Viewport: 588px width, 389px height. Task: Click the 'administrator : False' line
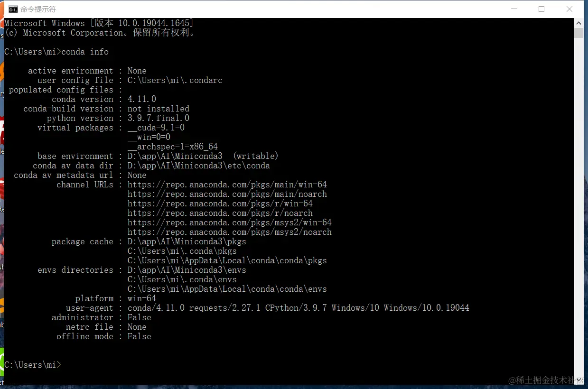(x=102, y=317)
